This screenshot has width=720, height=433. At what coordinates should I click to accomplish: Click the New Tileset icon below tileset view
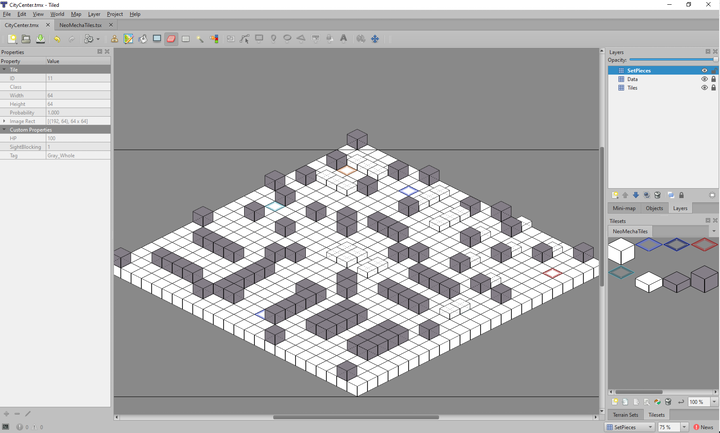click(x=615, y=402)
